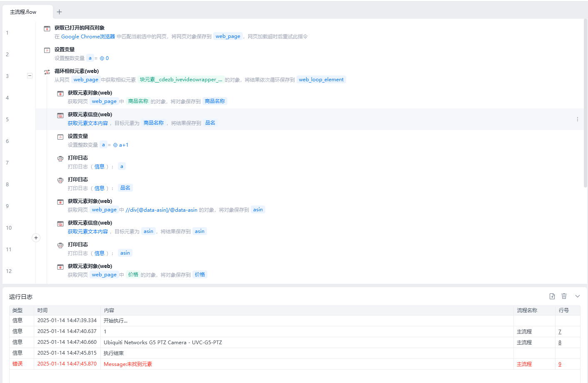The image size is (588, 383).
Task: Click the 打印日志 printer icon on line 7
Action: [60, 159]
